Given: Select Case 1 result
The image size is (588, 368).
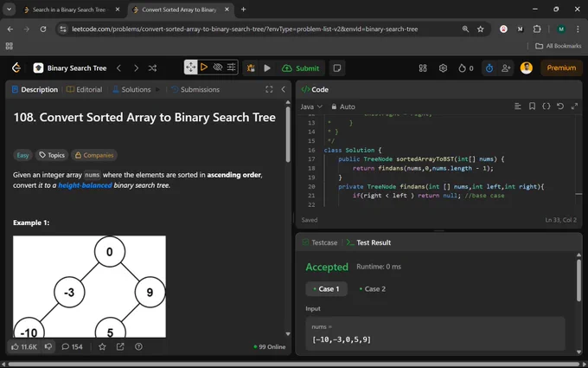Looking at the screenshot, I should click(326, 288).
